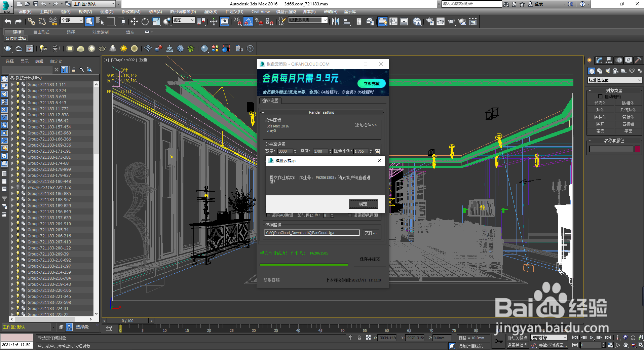Viewport: 644px width, 350px height.
Task: Click the 保存并提交 button
Action: coord(370,259)
